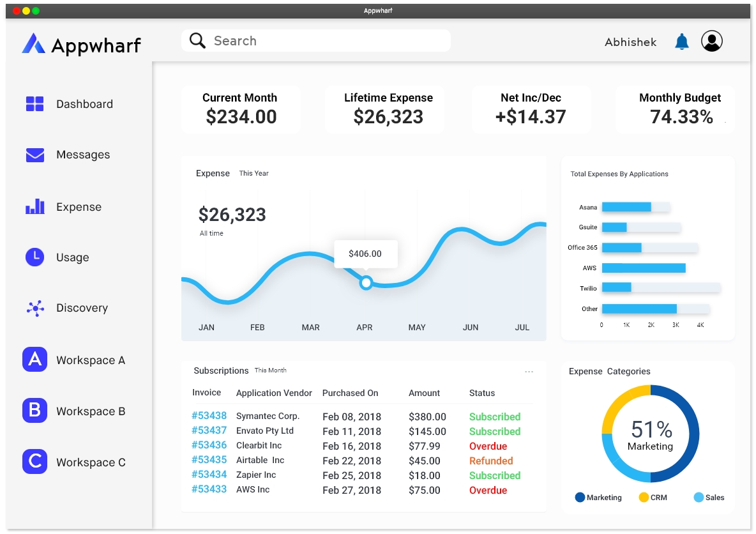The image size is (756, 534).
Task: Change the Expense 'This Year' period
Action: click(253, 173)
